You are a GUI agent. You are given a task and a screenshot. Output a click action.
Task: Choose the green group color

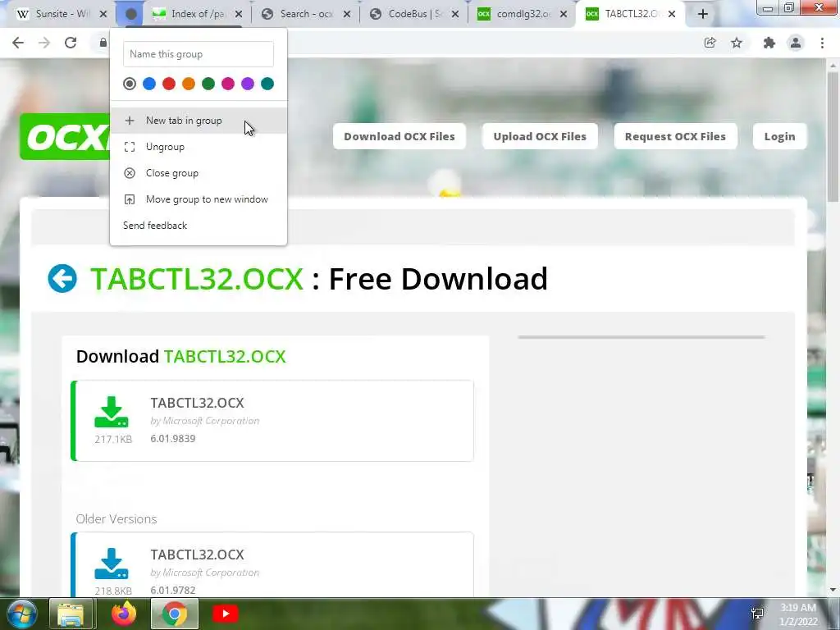click(x=208, y=84)
